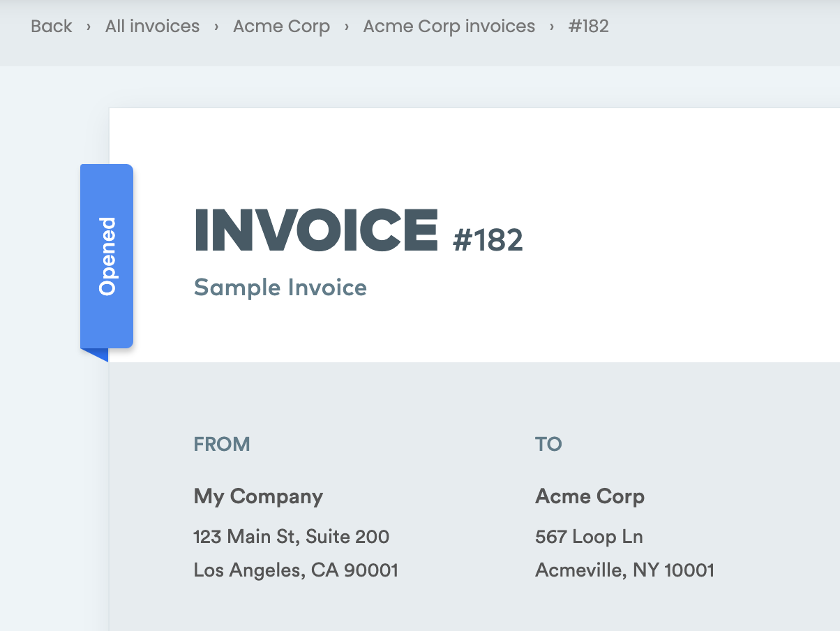
Task: Open the All invoices breadcrumb link
Action: [151, 26]
